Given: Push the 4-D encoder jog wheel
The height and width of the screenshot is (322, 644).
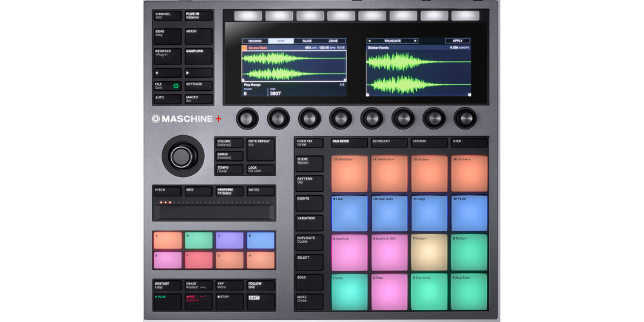Looking at the screenshot, I should tap(183, 156).
